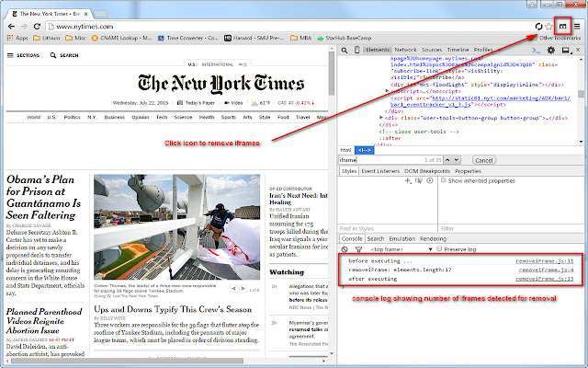Screen dimensions: 588x368
Task: Activate the DevTools inspect element magnifier
Action: [345, 50]
